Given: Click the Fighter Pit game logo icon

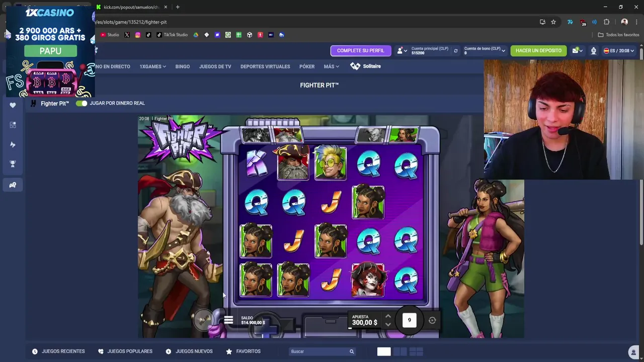Looking at the screenshot, I should (33, 103).
